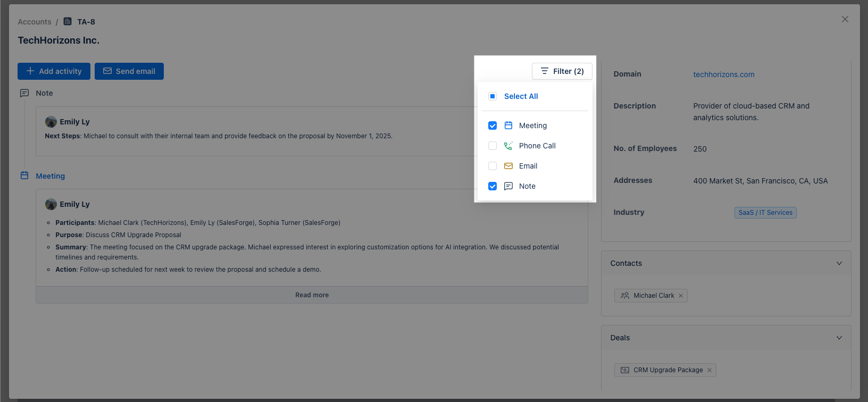Uncheck the Meeting checkbox

tap(493, 125)
